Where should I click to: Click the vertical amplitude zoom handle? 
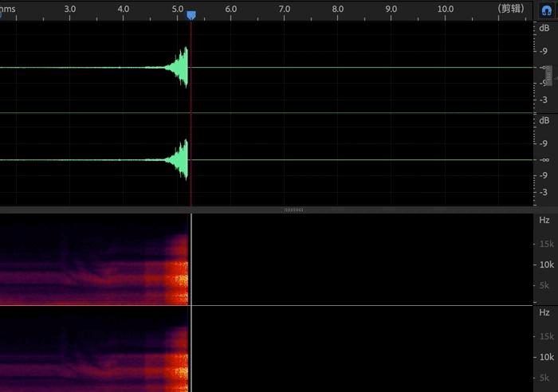(548, 73)
